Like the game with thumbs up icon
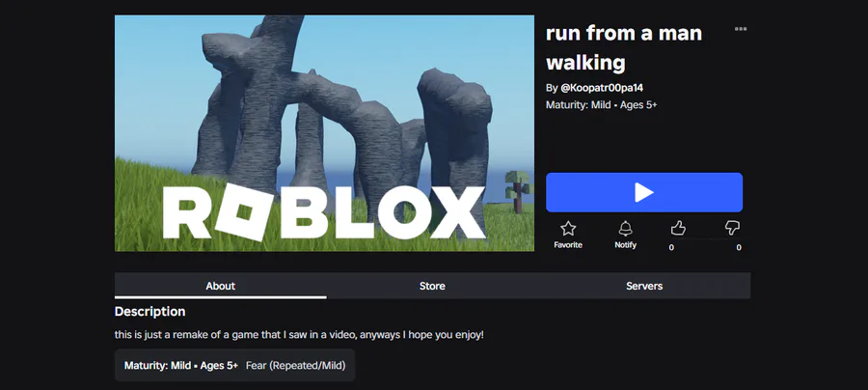Viewport: 868px width, 390px height. 678,228
